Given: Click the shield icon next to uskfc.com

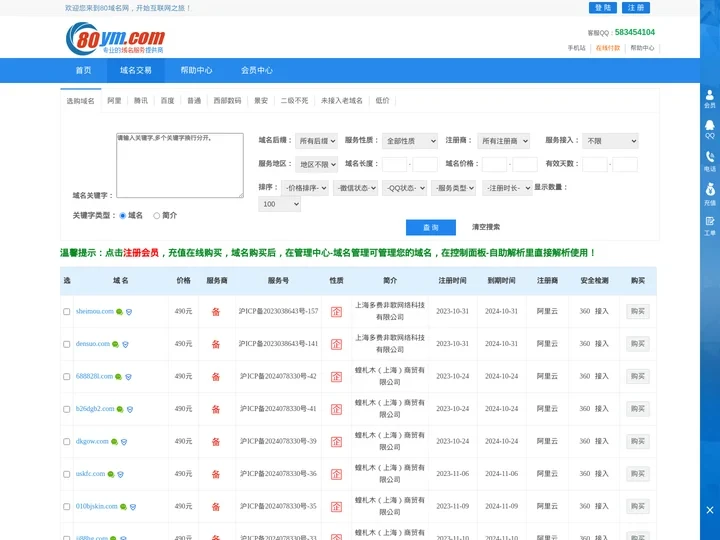Looking at the screenshot, I should point(120,474).
